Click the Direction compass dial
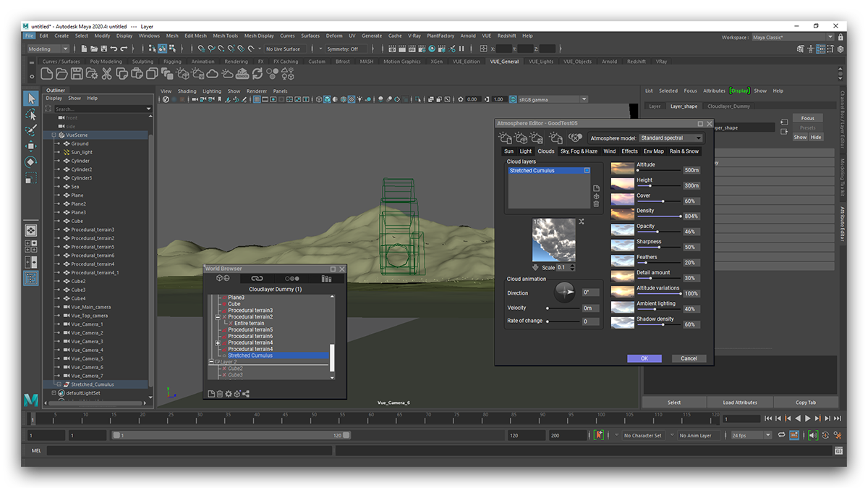The width and height of the screenshot is (868, 488). point(565,292)
